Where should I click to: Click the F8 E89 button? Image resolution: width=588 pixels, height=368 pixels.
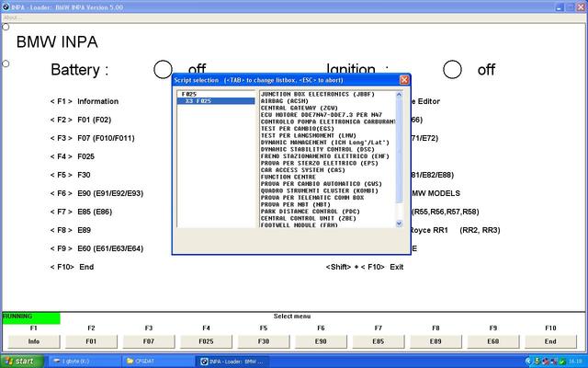tap(435, 341)
